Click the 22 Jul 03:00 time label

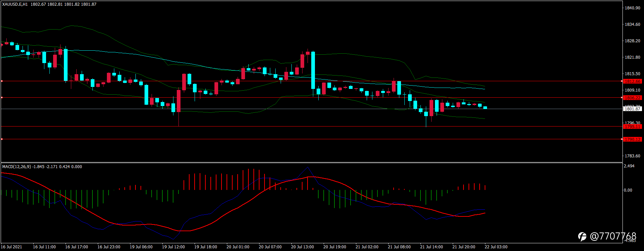[496, 247]
